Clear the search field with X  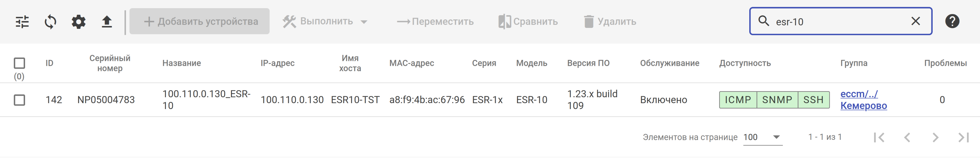pos(915,21)
